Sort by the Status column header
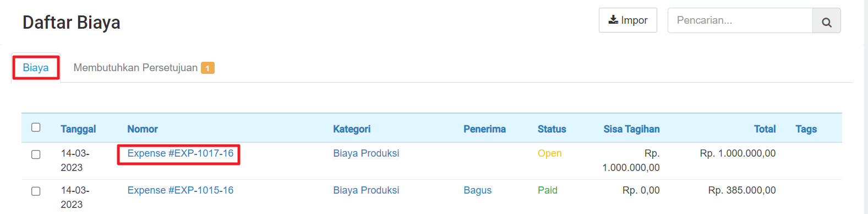This screenshot has width=868, height=214. [552, 129]
